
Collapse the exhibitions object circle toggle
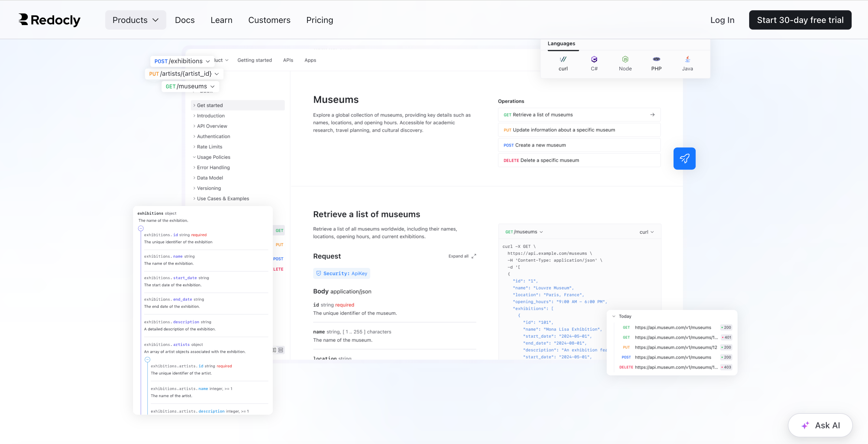click(x=141, y=228)
